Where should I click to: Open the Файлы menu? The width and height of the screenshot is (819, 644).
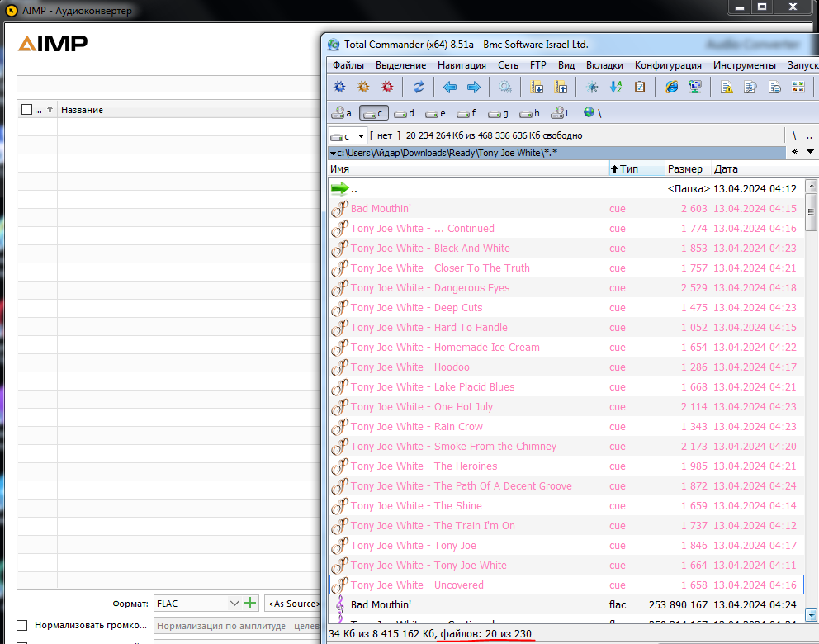click(x=348, y=65)
